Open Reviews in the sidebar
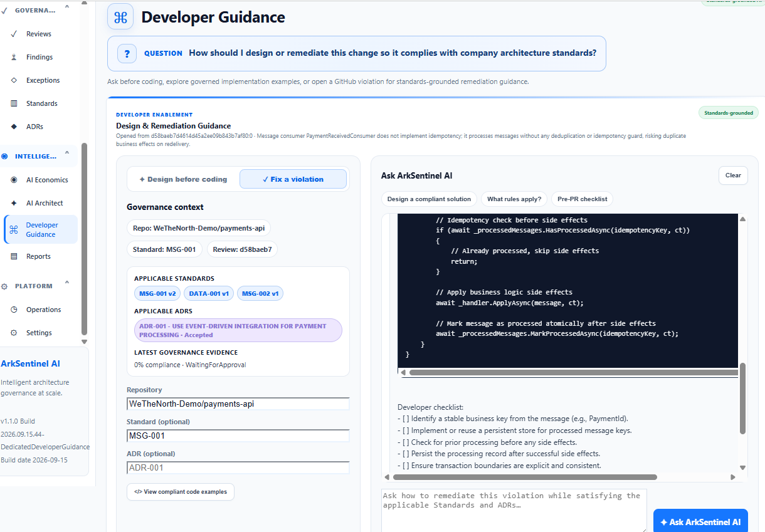Viewport: 765px width, 532px height. [x=39, y=34]
